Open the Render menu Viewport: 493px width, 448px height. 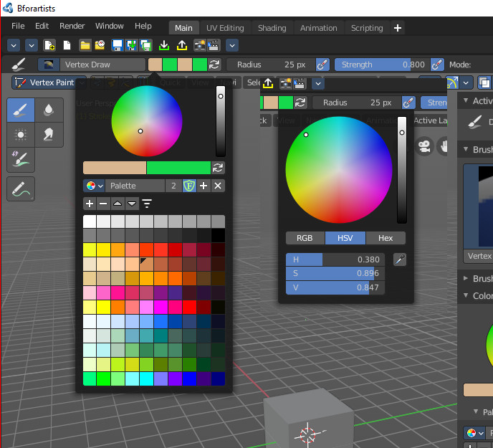72,26
